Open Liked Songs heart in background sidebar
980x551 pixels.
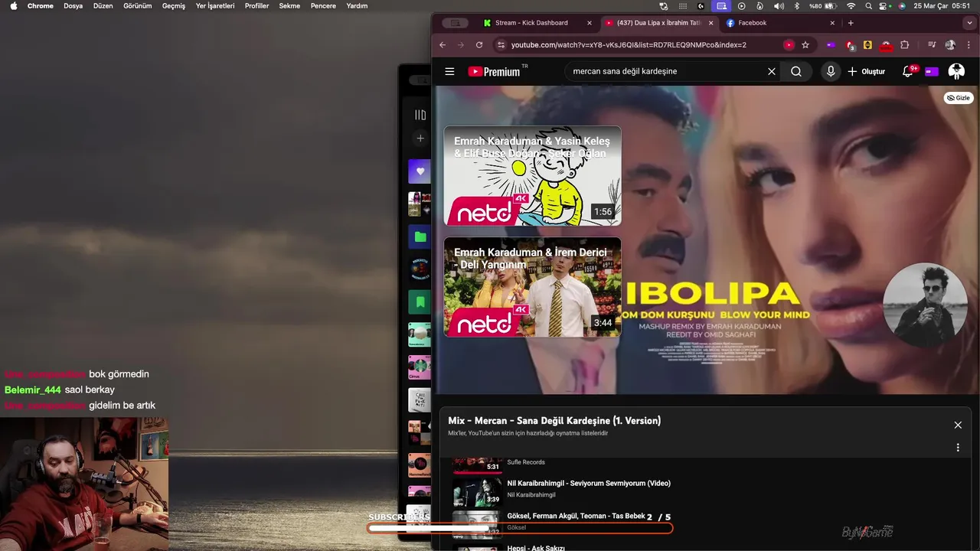420,171
